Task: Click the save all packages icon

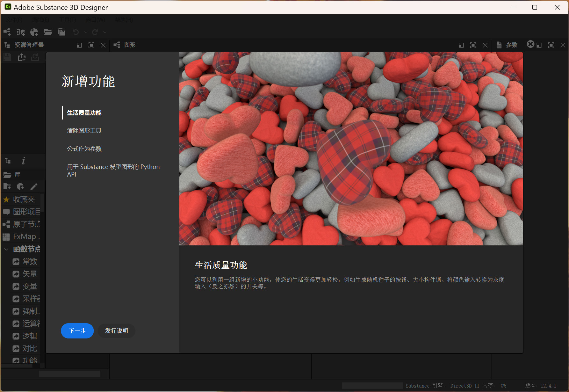Action: (61, 32)
